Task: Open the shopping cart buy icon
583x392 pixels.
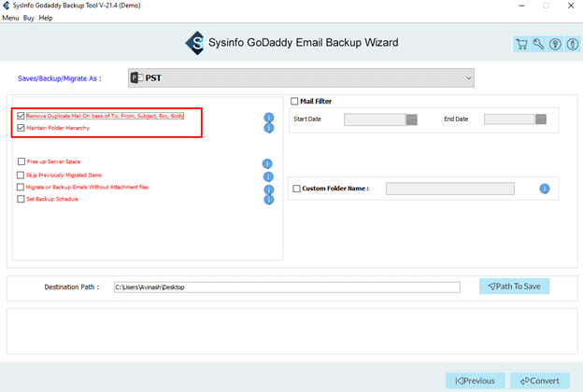Action: coord(521,44)
